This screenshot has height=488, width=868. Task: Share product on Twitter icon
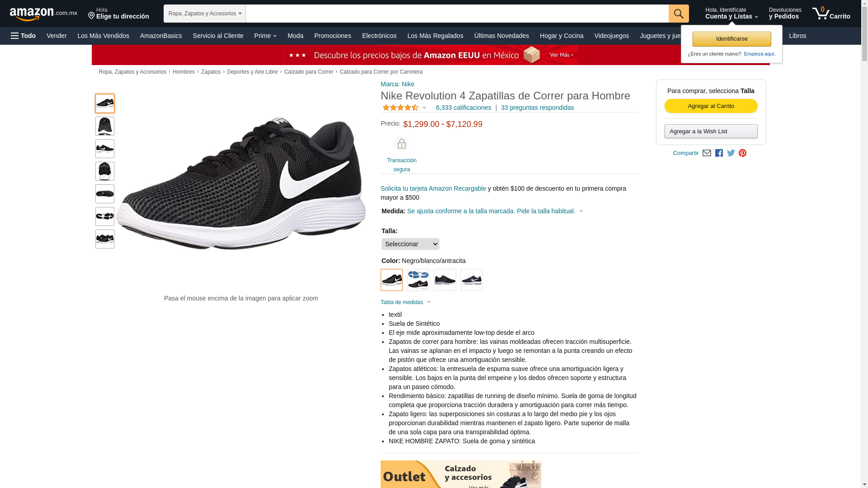pyautogui.click(x=731, y=153)
